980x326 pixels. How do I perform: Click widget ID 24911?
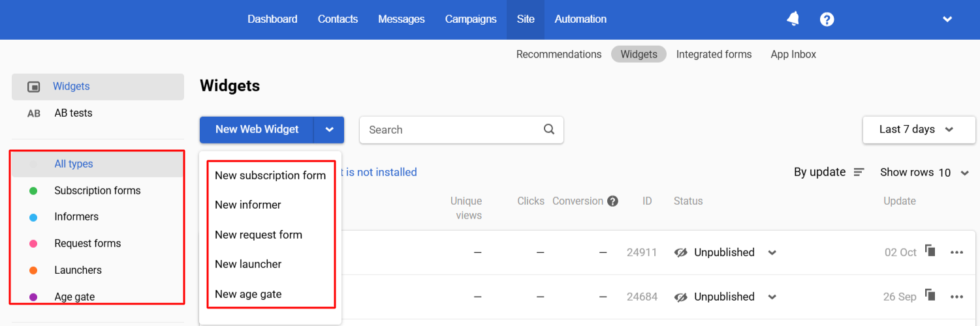(642, 252)
